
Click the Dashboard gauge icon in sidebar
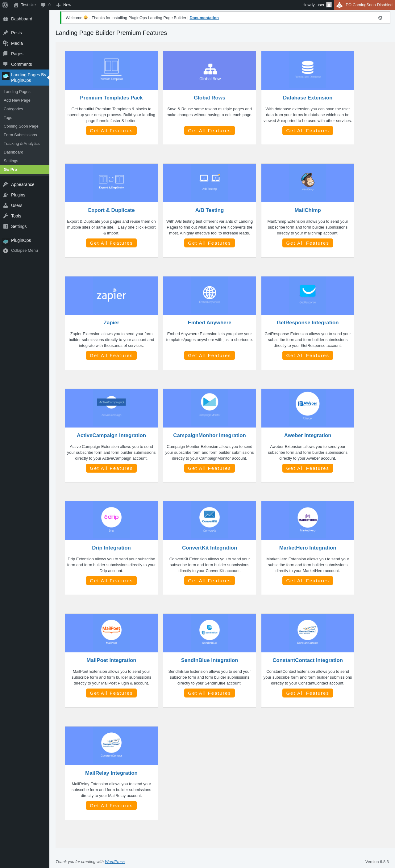pyautogui.click(x=5, y=19)
